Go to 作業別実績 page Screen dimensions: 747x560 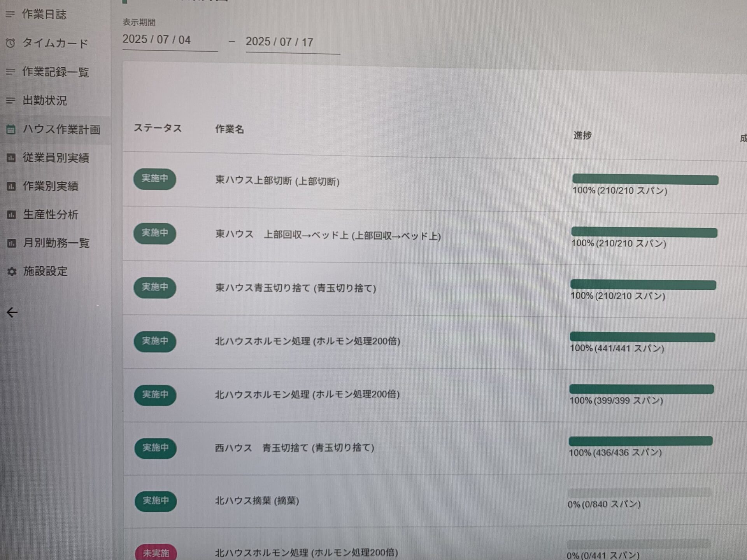point(50,186)
